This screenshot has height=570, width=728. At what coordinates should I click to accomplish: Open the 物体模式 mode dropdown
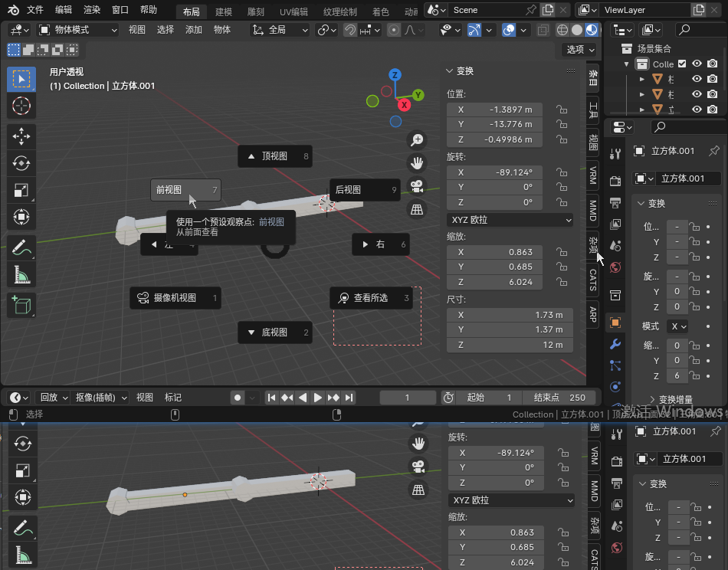(x=77, y=30)
